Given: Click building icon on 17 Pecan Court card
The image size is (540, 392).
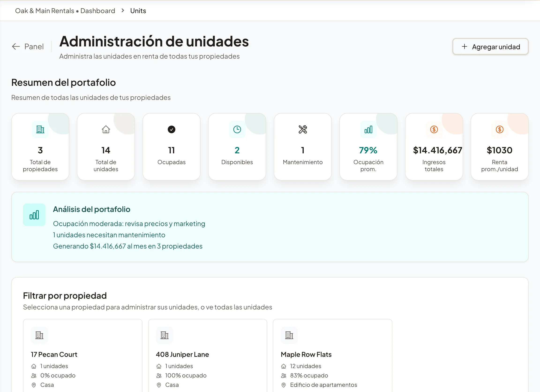Looking at the screenshot, I should coord(39,335).
